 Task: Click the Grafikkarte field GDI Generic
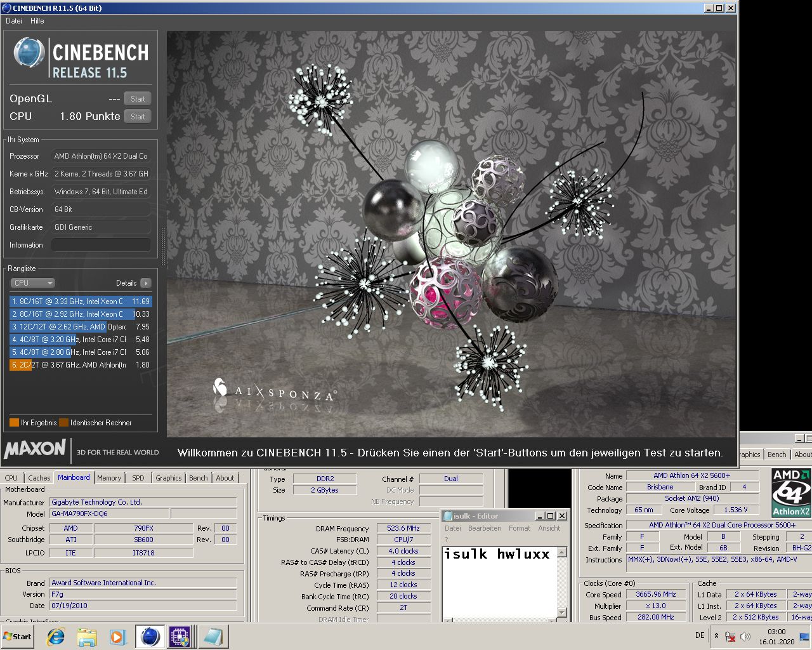(101, 227)
